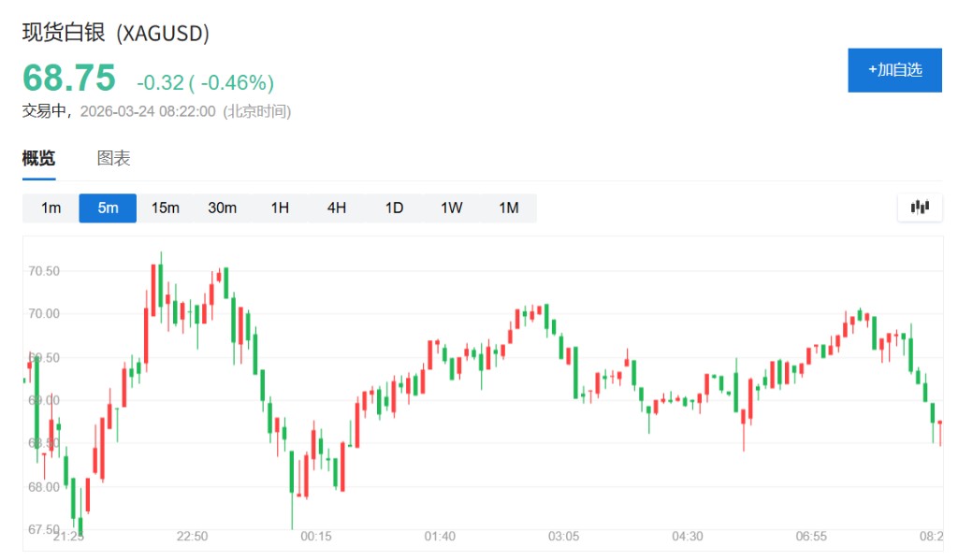This screenshot has height=560, width=958.
Task: Click the candlestick chart type icon
Action: [x=920, y=208]
